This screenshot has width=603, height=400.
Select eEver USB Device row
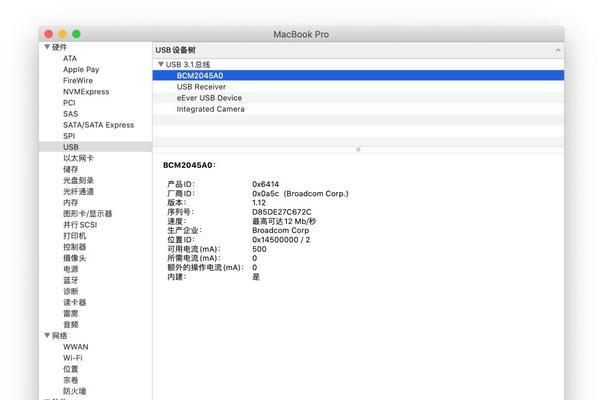(358, 98)
